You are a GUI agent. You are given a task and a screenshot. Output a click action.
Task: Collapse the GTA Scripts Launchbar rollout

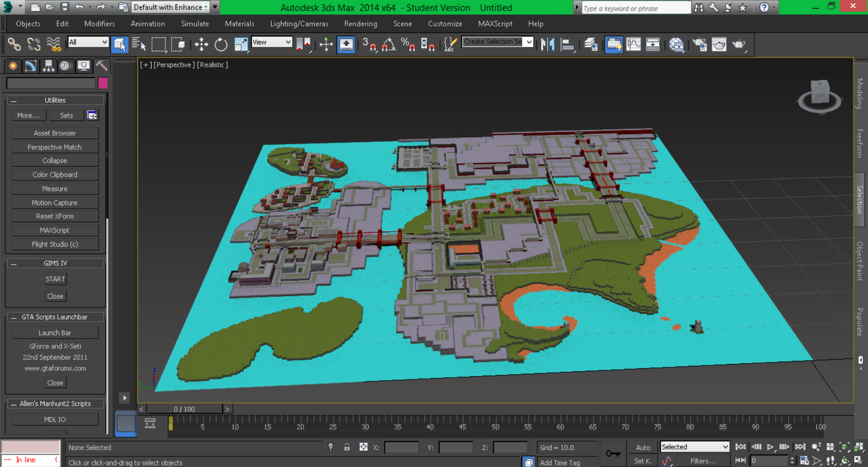[55, 317]
